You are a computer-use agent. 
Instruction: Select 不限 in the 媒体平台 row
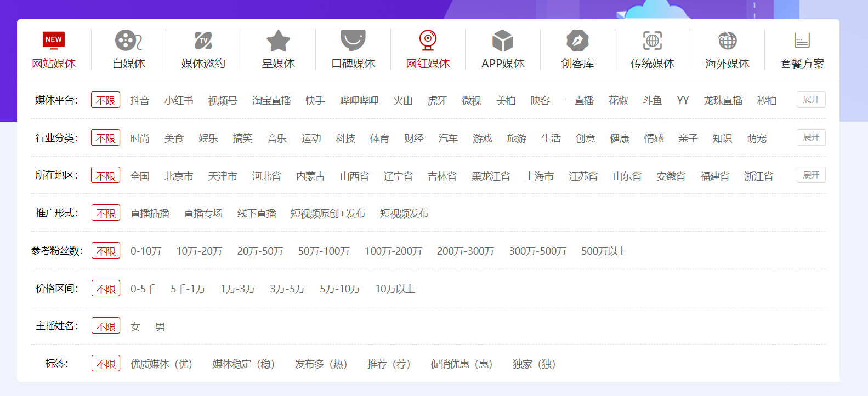105,100
